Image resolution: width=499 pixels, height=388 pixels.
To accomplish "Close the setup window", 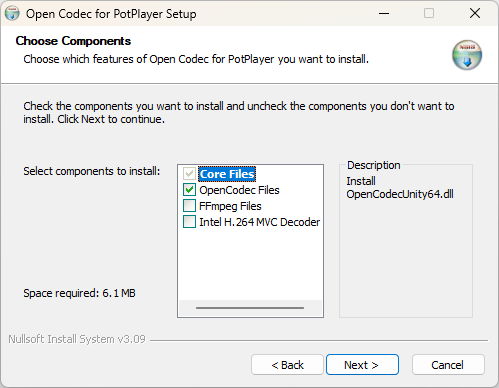I will pyautogui.click(x=475, y=13).
